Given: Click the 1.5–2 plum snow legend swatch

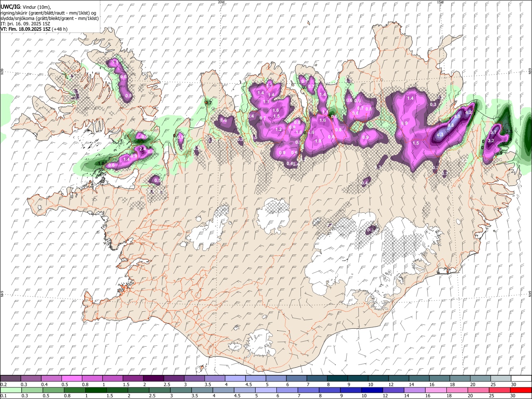Looking at the screenshot, I should [133, 379].
